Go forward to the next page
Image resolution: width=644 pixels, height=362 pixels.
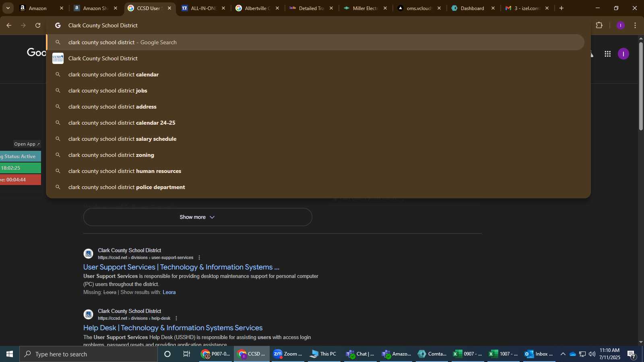coord(23,25)
